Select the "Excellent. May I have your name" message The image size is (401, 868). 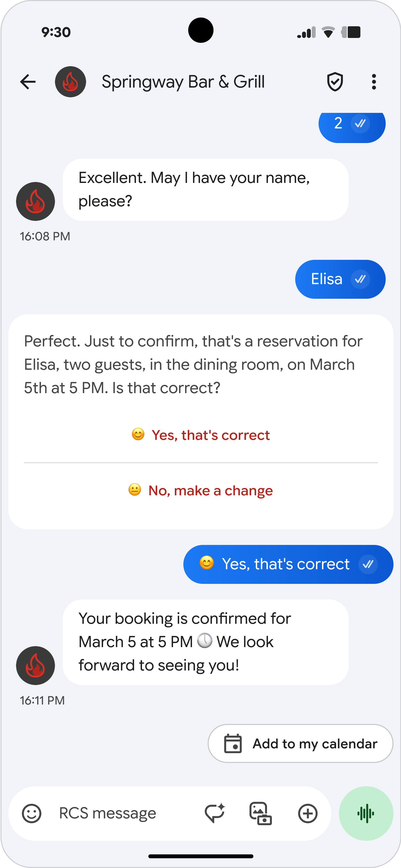205,190
